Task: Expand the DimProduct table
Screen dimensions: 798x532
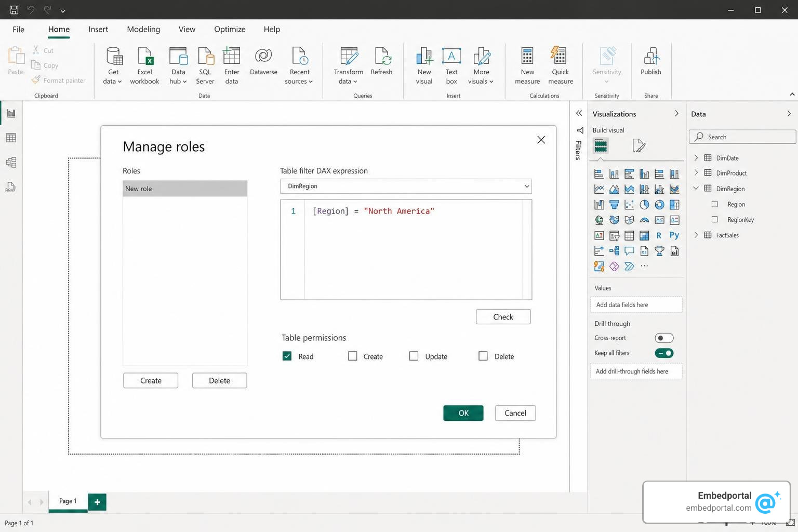Action: pyautogui.click(x=696, y=172)
